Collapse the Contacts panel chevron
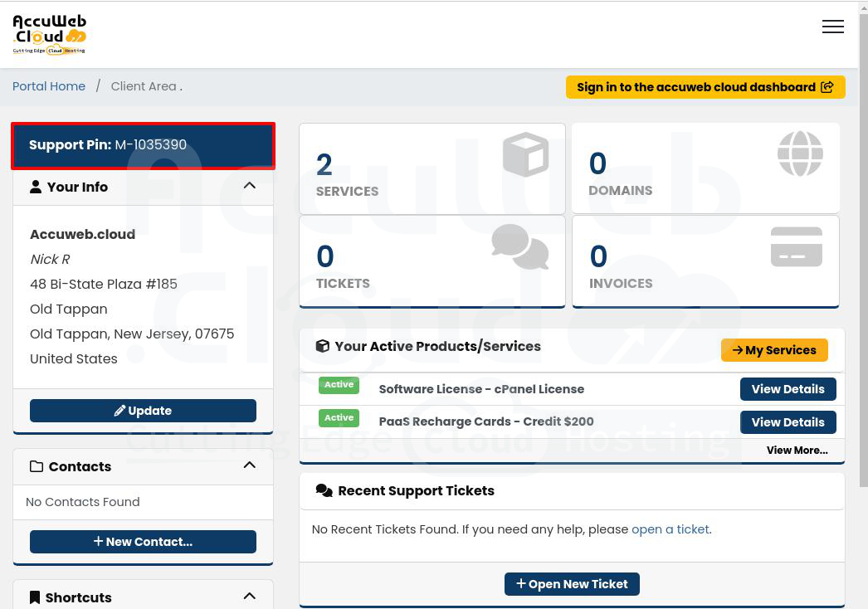 coord(249,465)
